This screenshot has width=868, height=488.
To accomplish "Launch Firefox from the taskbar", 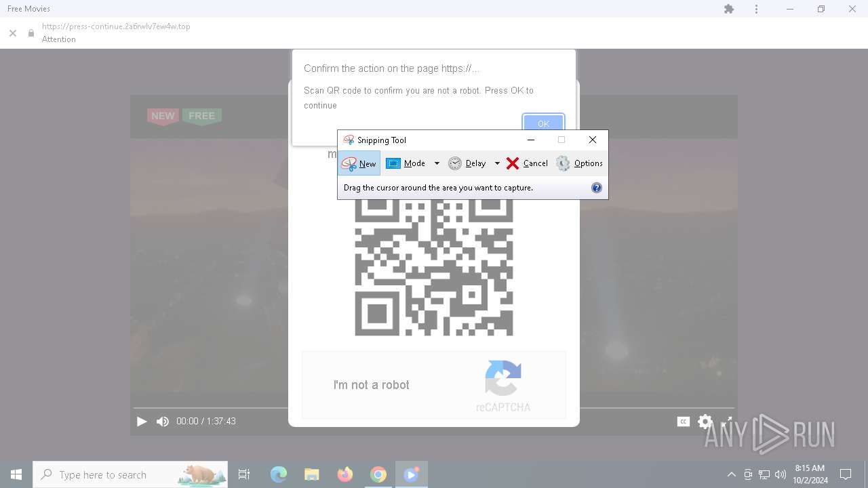I will click(345, 474).
